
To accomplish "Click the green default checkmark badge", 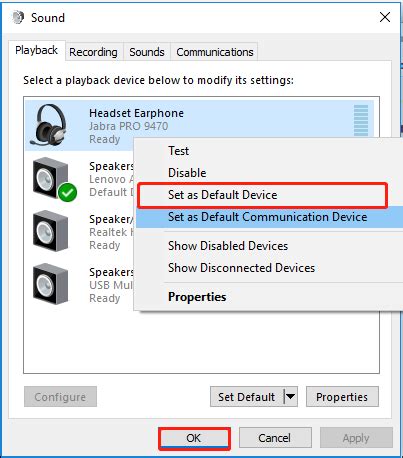I will point(67,192).
